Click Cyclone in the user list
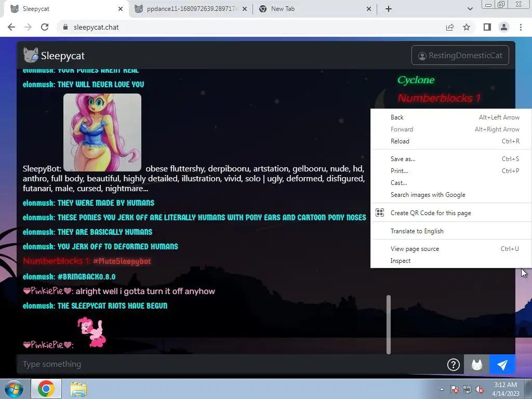Viewport: 532px width, 399px height. point(416,80)
